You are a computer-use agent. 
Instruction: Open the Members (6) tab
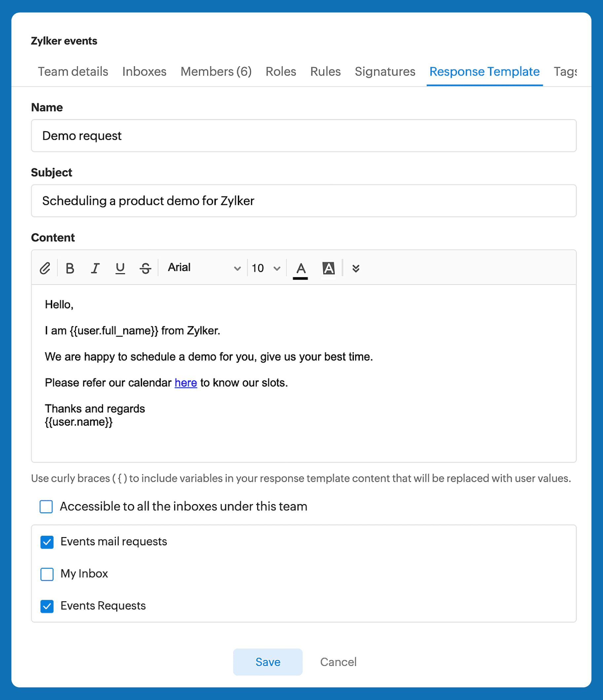[216, 72]
